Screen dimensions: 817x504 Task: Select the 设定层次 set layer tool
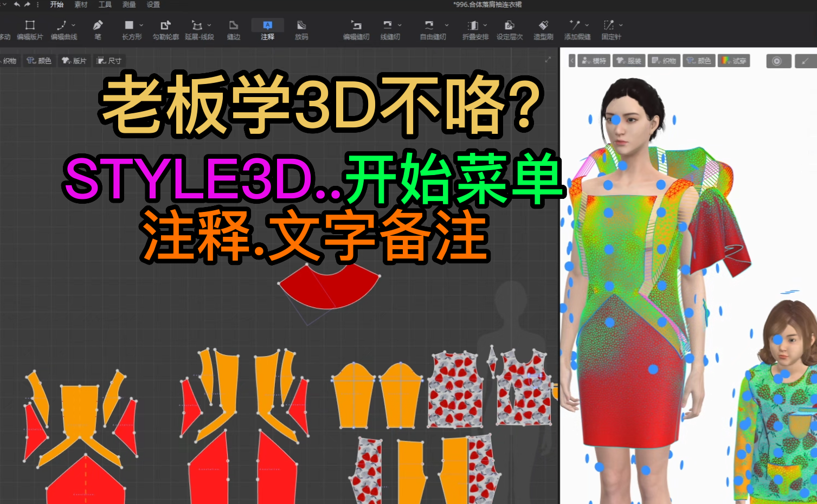coord(510,30)
